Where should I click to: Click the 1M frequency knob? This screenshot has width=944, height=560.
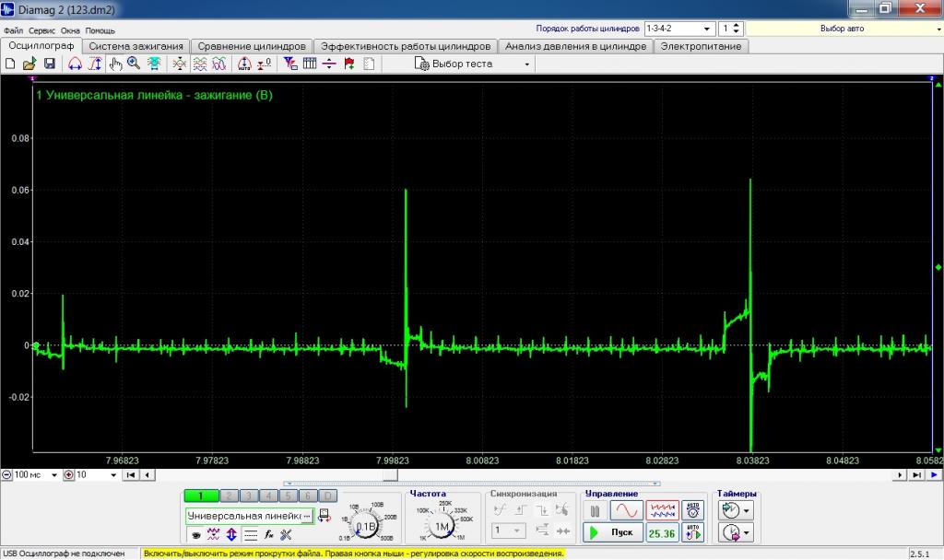pyautogui.click(x=442, y=526)
